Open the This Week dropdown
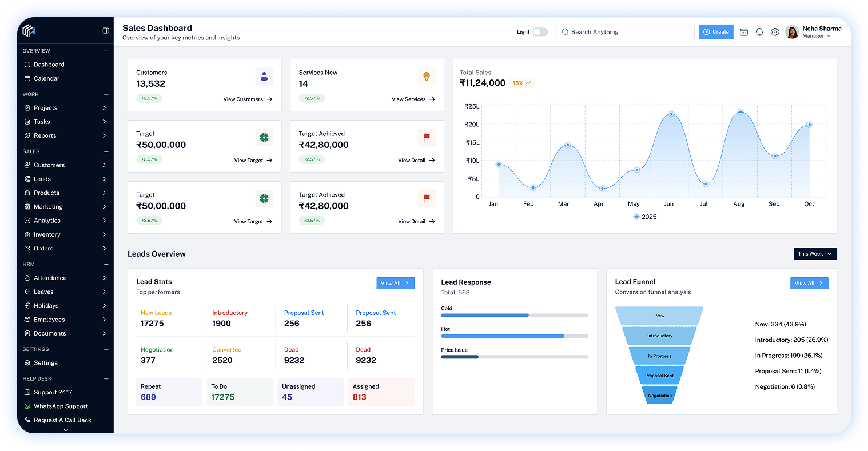868x451 pixels. [x=815, y=254]
